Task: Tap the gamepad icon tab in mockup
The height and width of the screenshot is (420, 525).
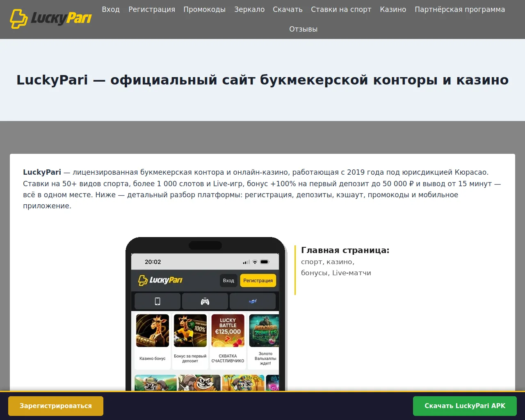Action: pos(205,301)
